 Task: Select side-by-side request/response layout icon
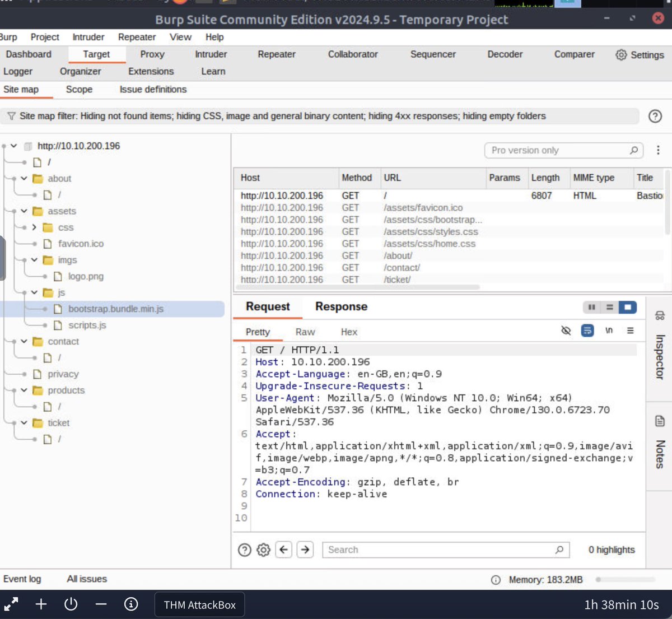click(591, 307)
